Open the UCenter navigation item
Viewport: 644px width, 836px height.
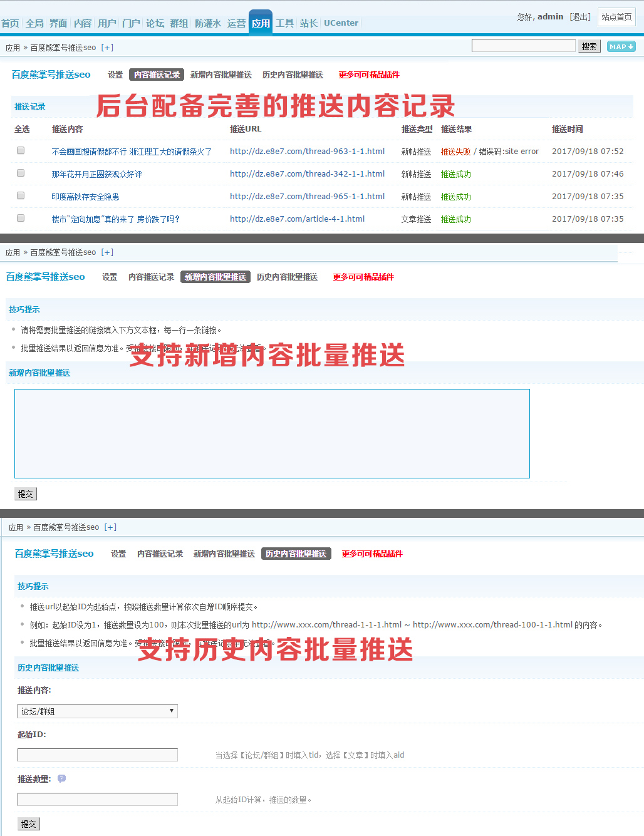point(341,23)
